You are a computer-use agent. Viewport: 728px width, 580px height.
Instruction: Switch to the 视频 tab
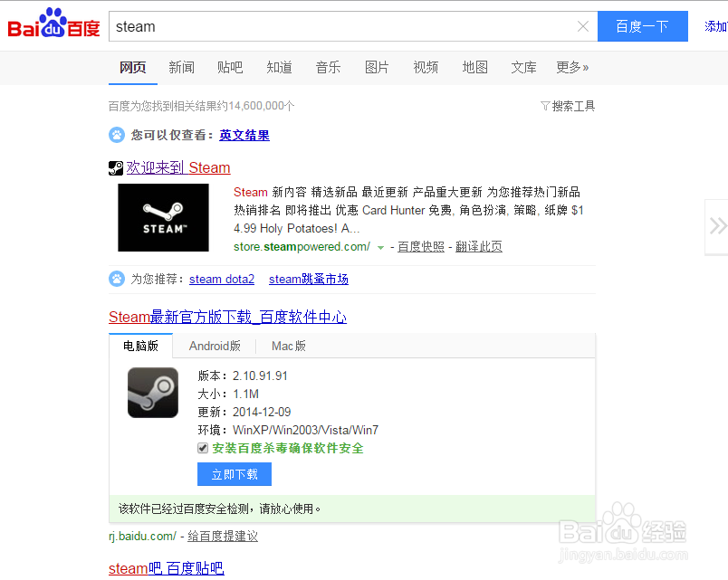(426, 68)
